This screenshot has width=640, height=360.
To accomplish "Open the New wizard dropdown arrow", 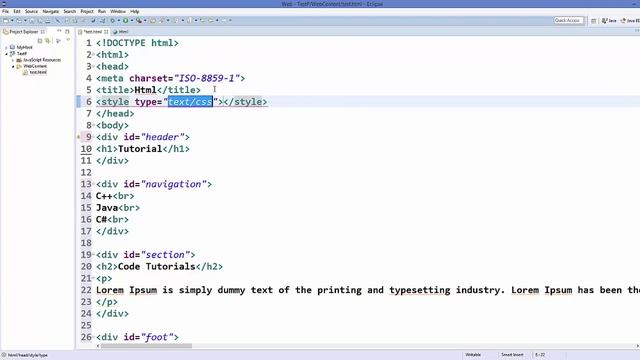I will [x=12, y=20].
